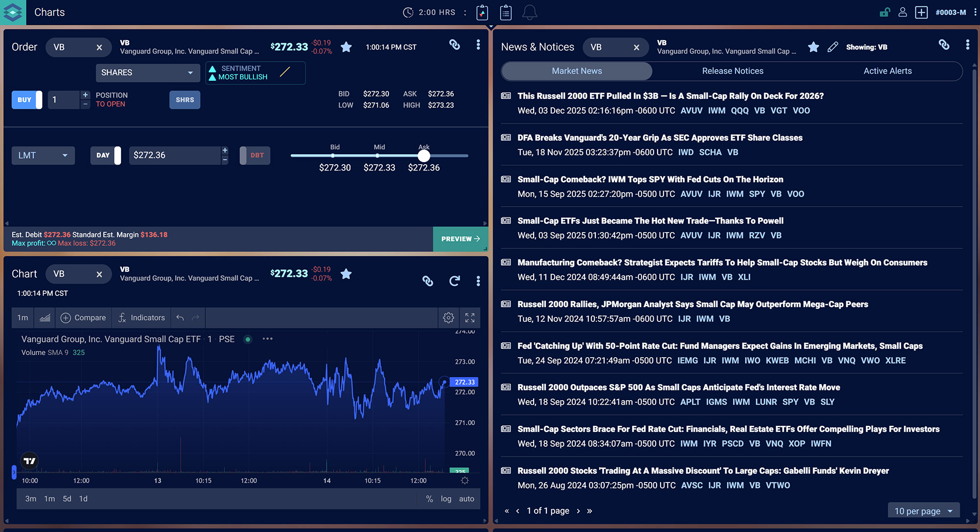Viewport: 980px width, 532px height.
Task: Click the pencil edit icon in News panel
Action: [x=833, y=47]
